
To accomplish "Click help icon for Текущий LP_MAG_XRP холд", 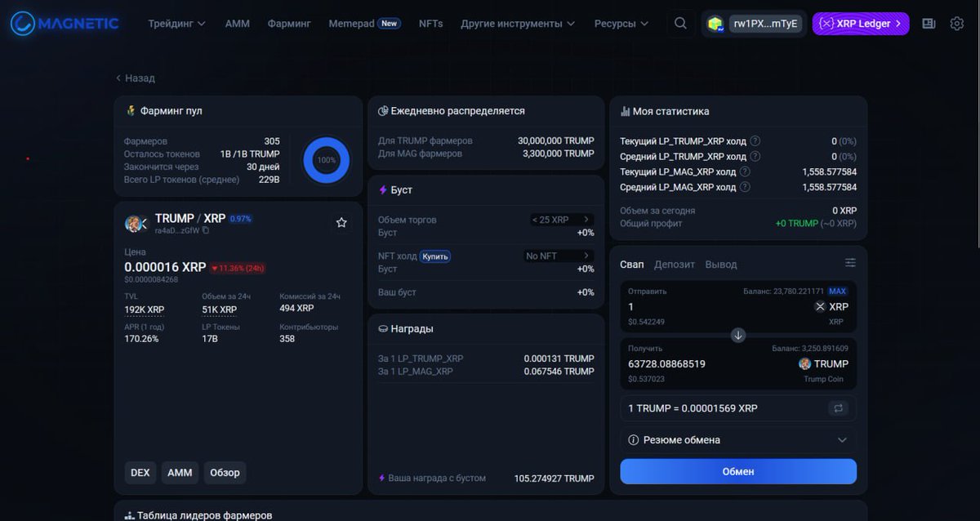I will coord(745,171).
